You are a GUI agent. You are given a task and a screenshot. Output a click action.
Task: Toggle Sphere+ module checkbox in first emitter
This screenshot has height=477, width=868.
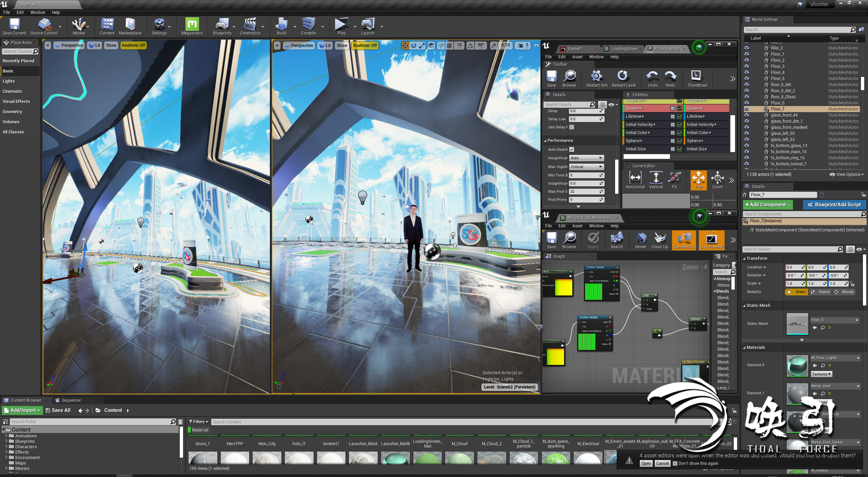[x=672, y=141]
